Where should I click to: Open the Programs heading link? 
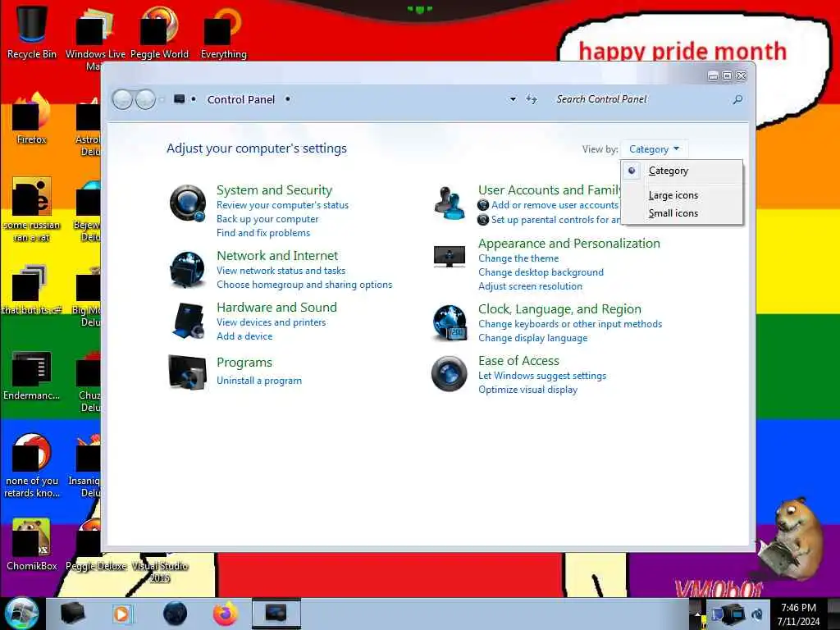244,363
